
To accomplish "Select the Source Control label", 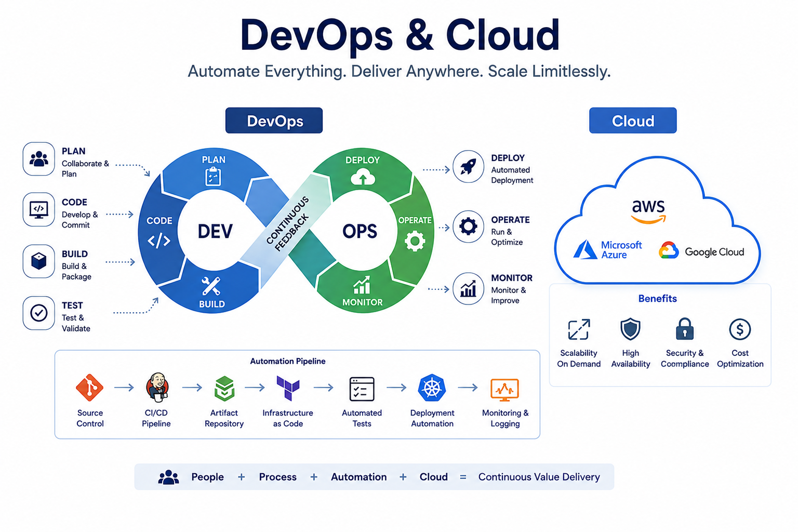I will coord(90,418).
